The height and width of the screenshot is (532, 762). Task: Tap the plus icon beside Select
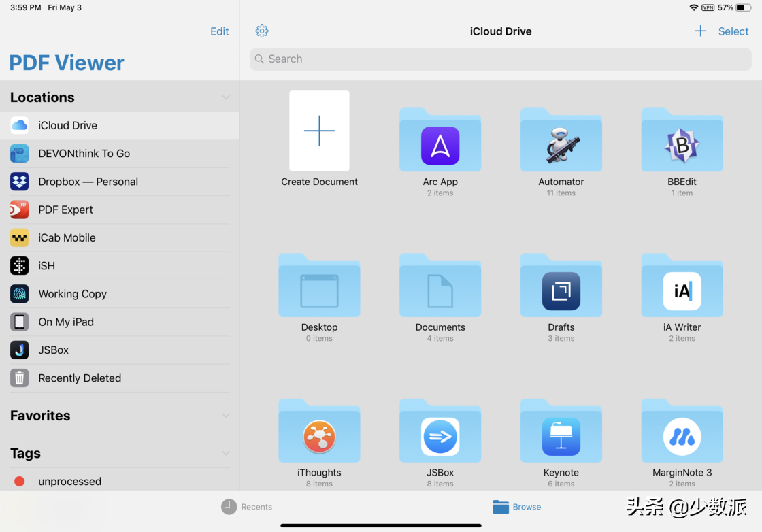point(700,31)
